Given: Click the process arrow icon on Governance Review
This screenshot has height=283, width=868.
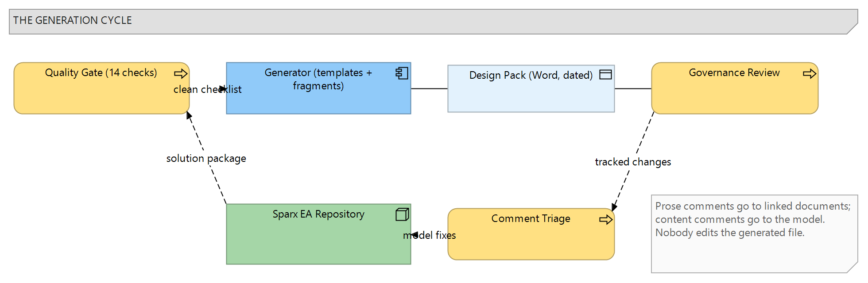Looking at the screenshot, I should pos(810,73).
